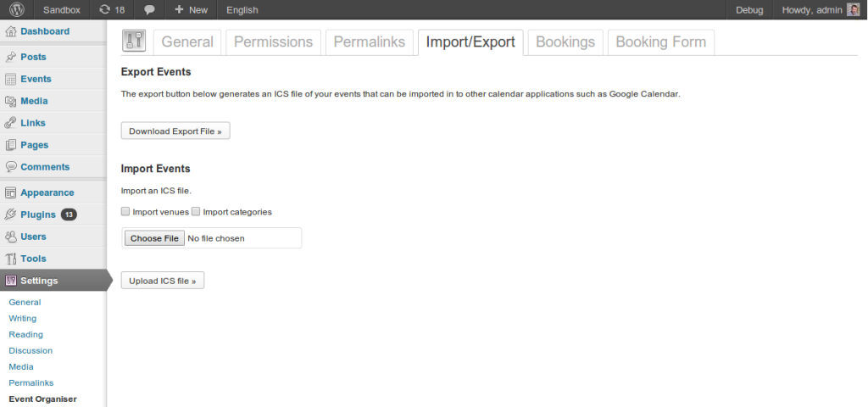Click the Users sidebar icon

(x=10, y=237)
